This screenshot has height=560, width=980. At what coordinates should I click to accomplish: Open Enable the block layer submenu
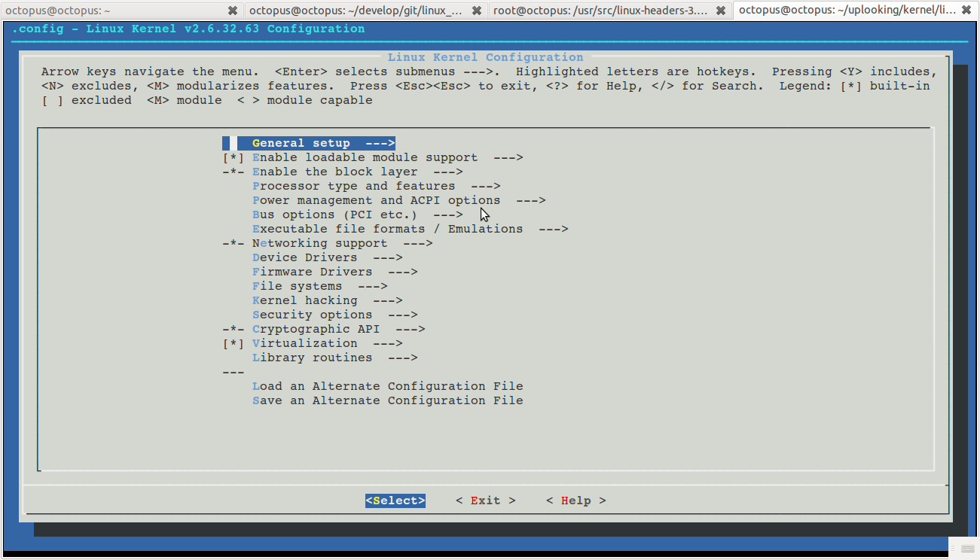click(x=358, y=172)
